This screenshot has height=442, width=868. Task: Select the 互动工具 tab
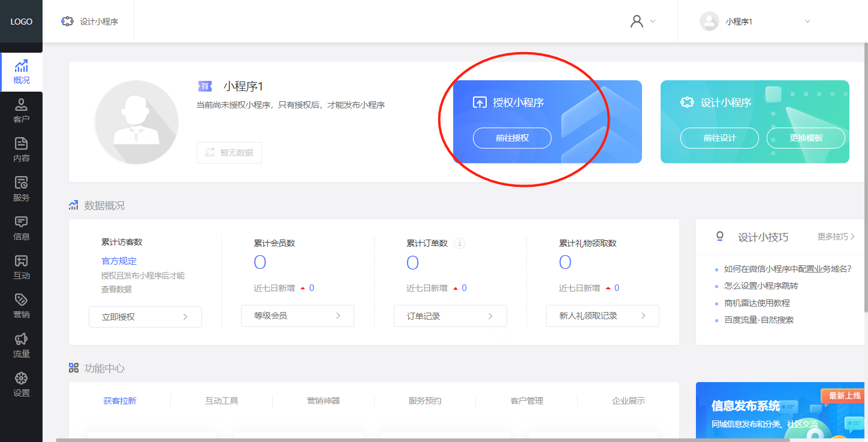(x=221, y=401)
